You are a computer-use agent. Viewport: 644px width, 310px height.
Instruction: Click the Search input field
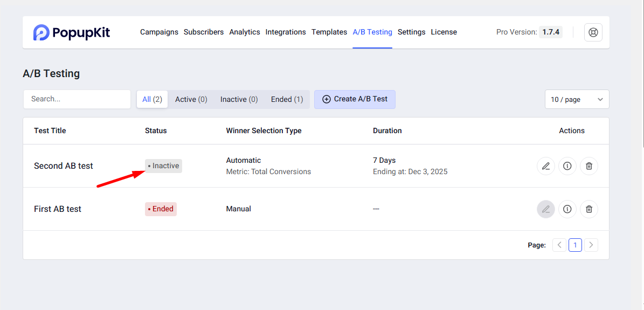77,99
